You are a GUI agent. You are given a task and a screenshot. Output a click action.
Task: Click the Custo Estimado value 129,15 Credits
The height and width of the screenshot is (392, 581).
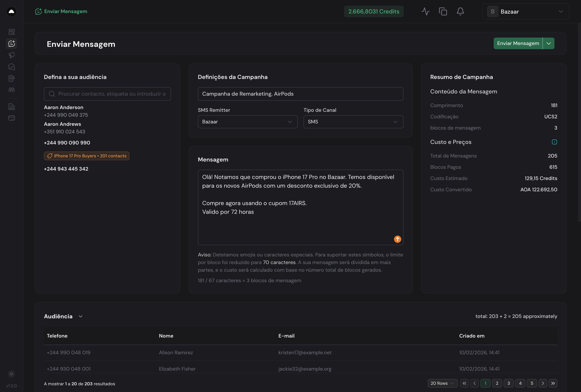tap(541, 178)
